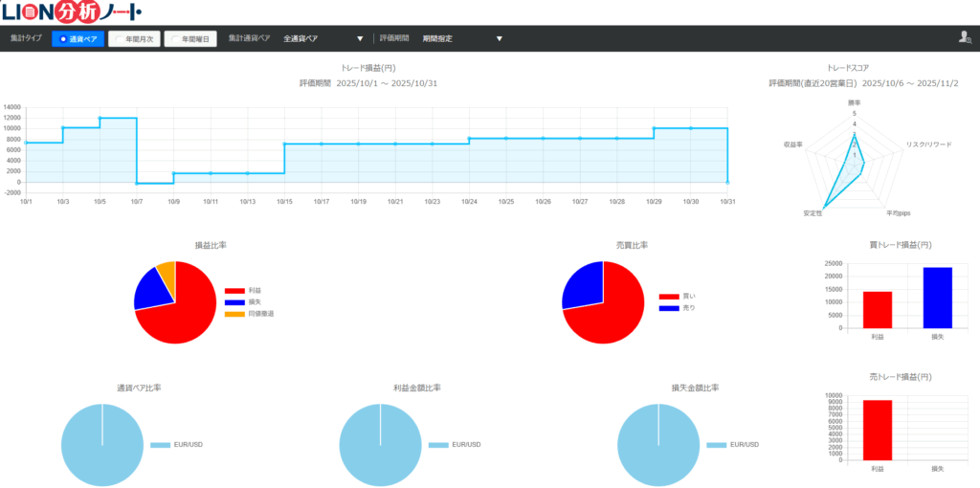
Task: Toggle 同値撤退 orange legend swatch
Action: point(234,314)
